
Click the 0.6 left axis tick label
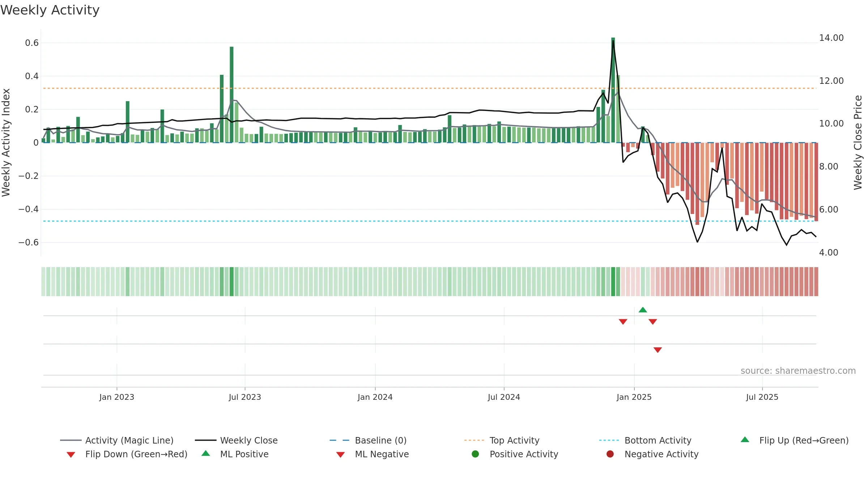pyautogui.click(x=32, y=43)
